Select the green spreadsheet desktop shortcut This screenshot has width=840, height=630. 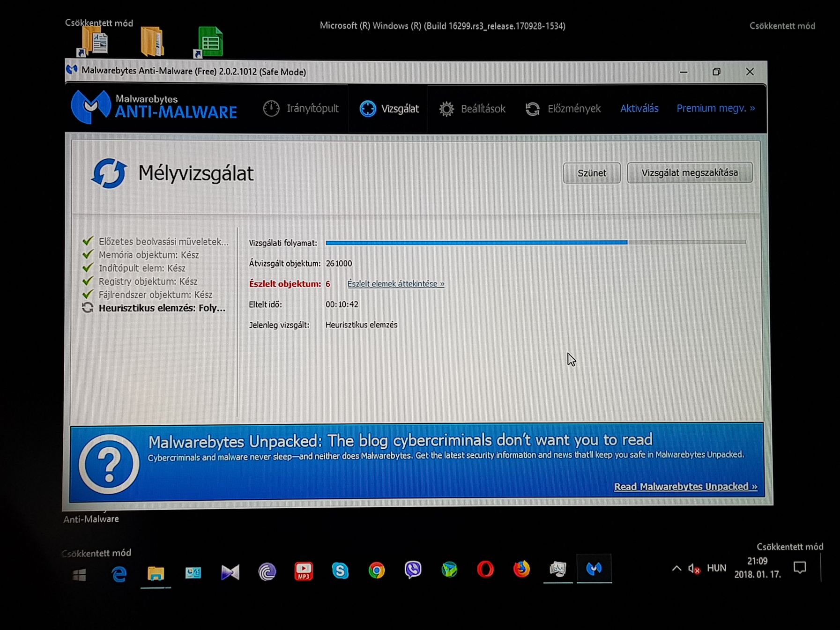tap(209, 42)
